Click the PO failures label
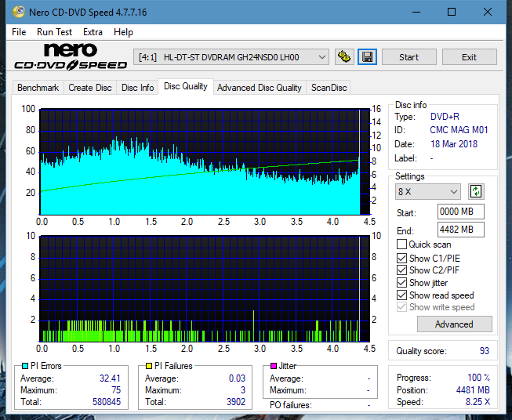Screen dimensions: 512x420 click(x=291, y=405)
